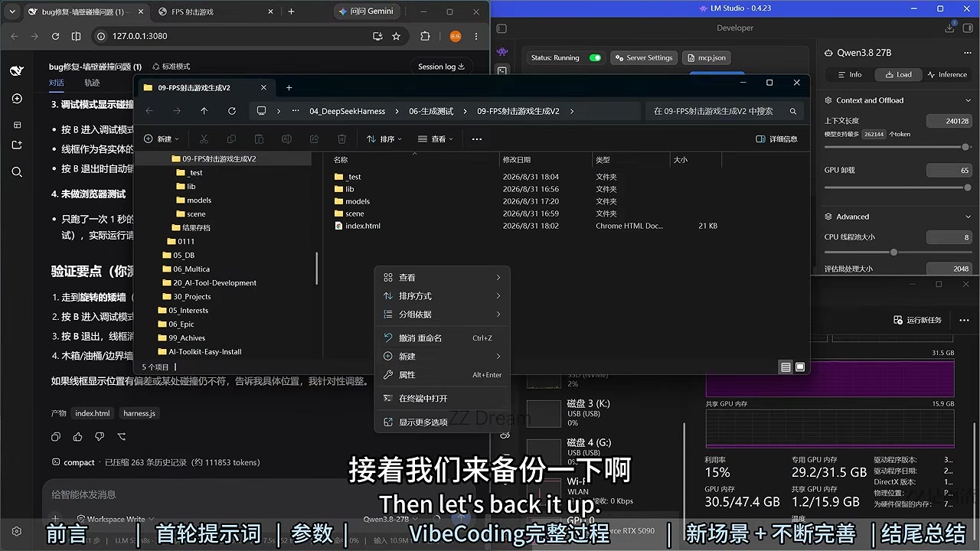Open the 新建 dropdown in Explorer toolbar
This screenshot has height=551, width=980.
click(x=162, y=139)
